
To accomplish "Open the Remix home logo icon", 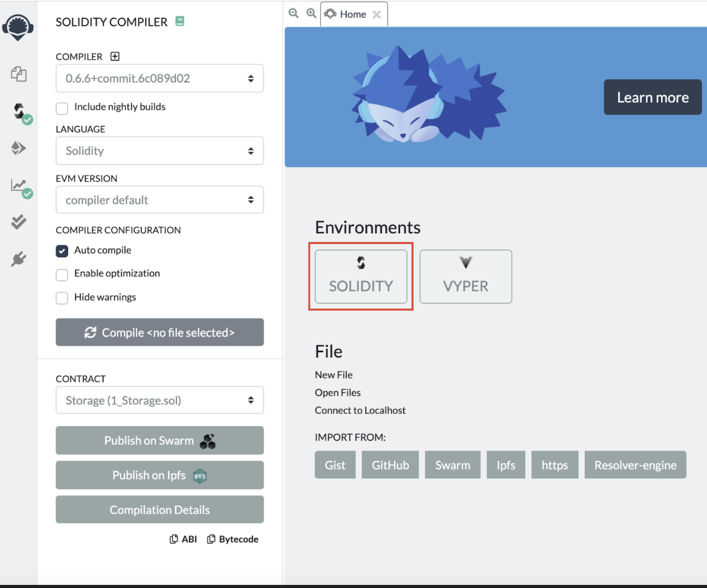I will coord(18,27).
